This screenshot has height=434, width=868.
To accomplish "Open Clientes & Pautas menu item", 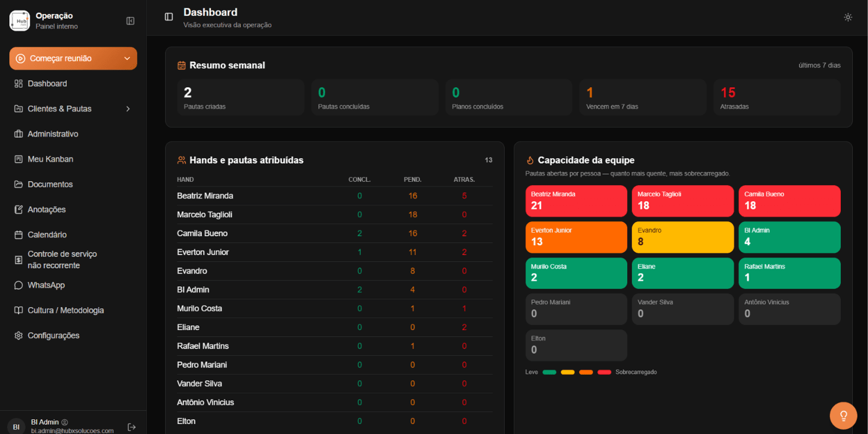I will pos(73,108).
